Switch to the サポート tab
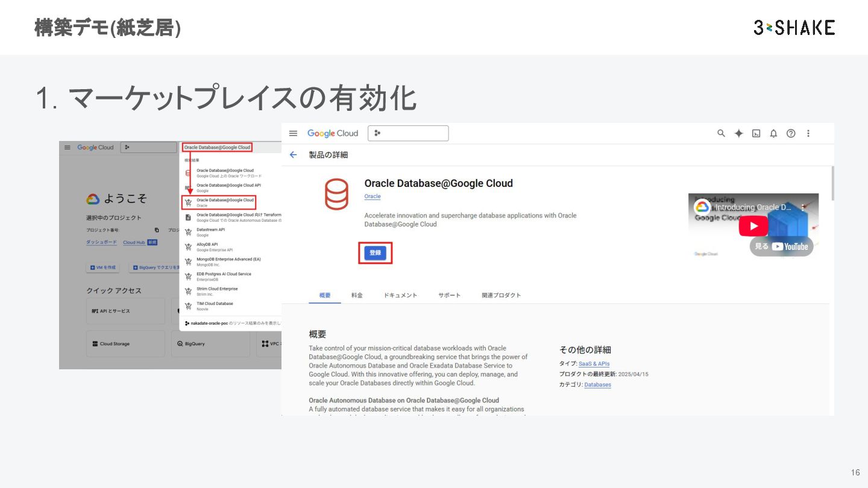Screen dimensions: 868x488 [449, 295]
